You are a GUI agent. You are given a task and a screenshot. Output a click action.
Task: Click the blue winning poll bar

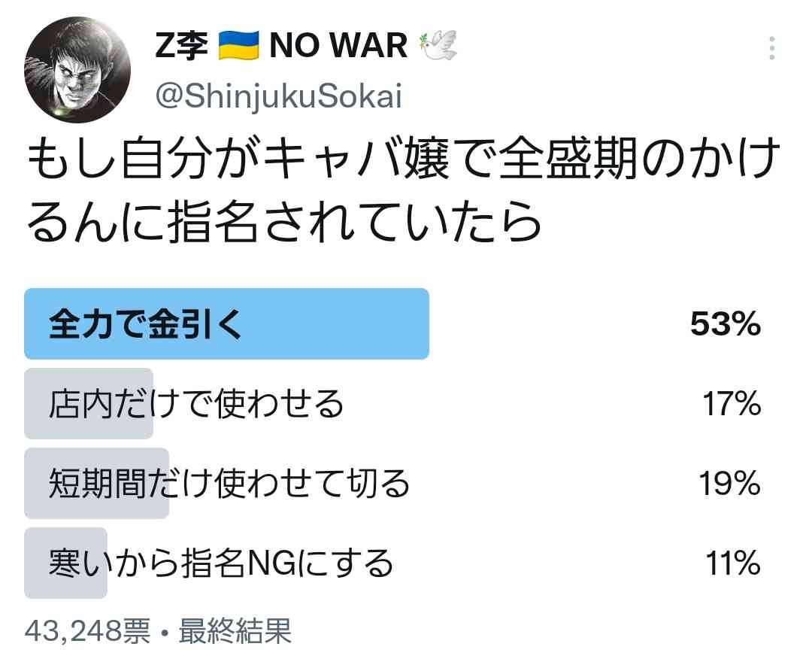(x=227, y=324)
